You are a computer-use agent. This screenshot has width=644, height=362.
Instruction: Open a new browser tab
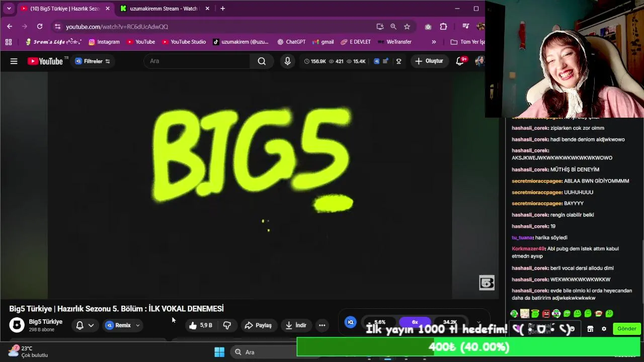222,9
